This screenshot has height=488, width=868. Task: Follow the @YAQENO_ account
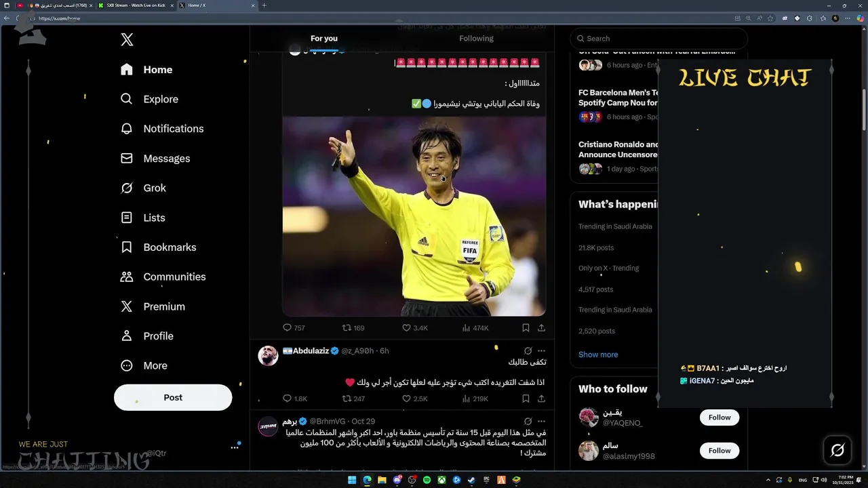pos(719,418)
